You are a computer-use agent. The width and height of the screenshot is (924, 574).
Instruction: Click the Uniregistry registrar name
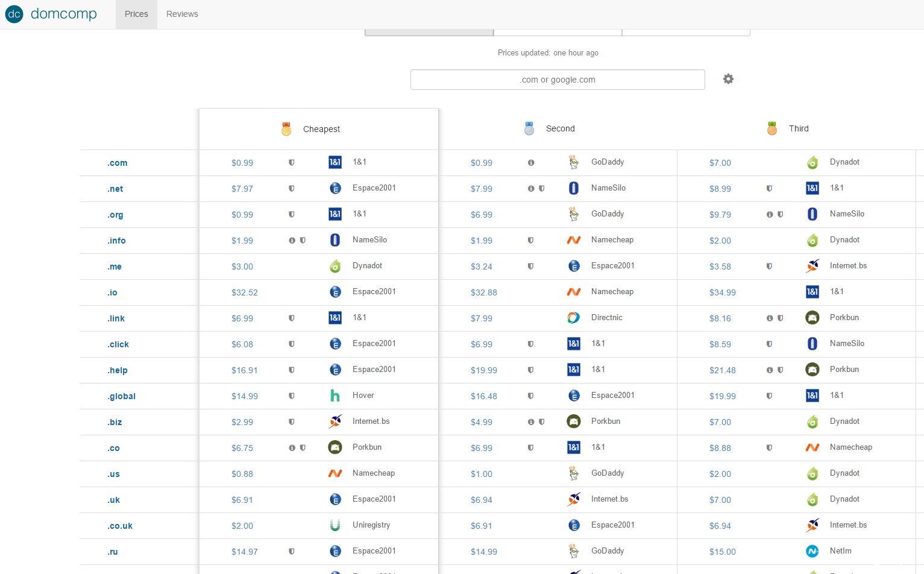pyautogui.click(x=371, y=525)
